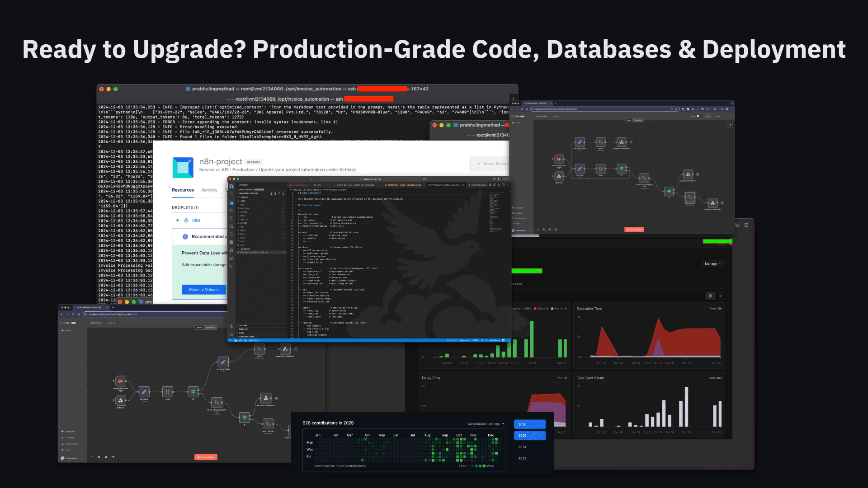The width and height of the screenshot is (868, 488).
Task: Select the Set_Error_Fields node in Add Person workflow
Action: [x=223, y=362]
